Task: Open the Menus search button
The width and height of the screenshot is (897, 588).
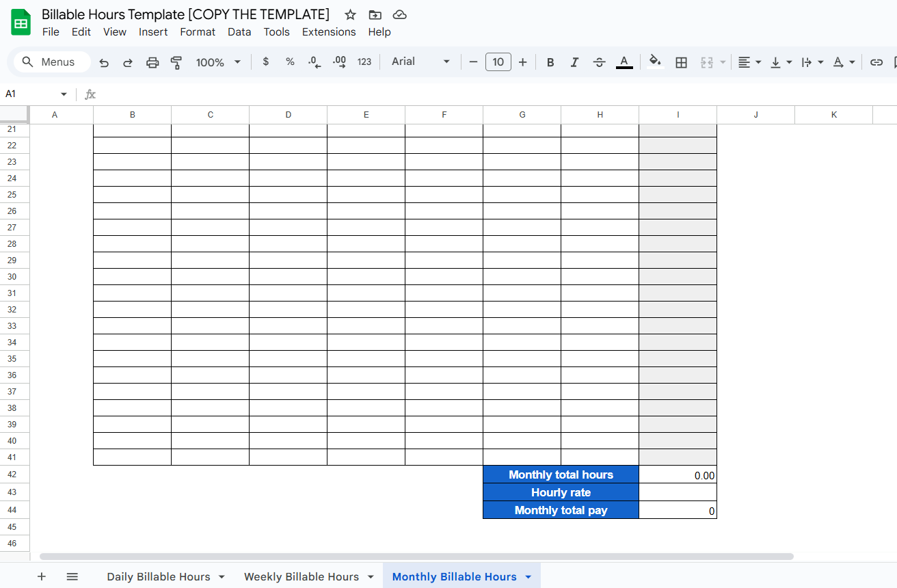Action: click(x=51, y=62)
